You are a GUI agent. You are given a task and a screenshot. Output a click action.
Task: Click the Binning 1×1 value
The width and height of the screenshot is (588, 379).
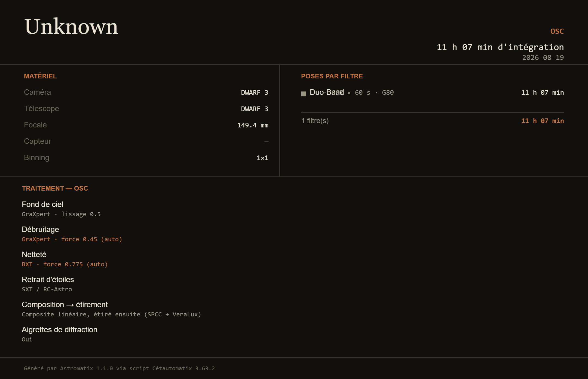(x=262, y=158)
